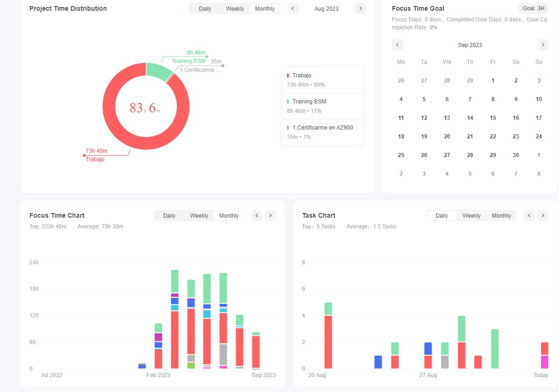The height and width of the screenshot is (392, 559).
Task: Click previous month arrow in Focus Time Goal calendar
Action: click(397, 45)
